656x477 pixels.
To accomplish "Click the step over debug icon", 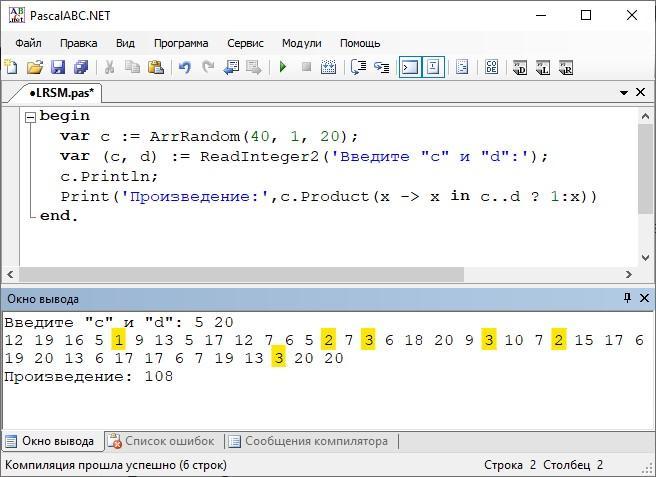I will [x=359, y=67].
